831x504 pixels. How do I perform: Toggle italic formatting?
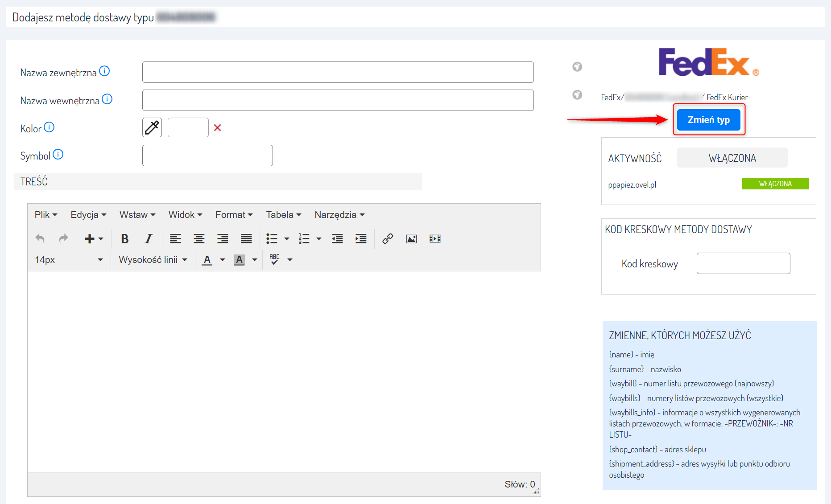pyautogui.click(x=149, y=239)
